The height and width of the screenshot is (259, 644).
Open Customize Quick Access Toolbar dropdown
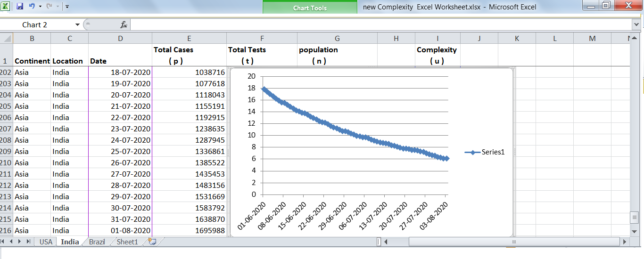click(x=67, y=7)
